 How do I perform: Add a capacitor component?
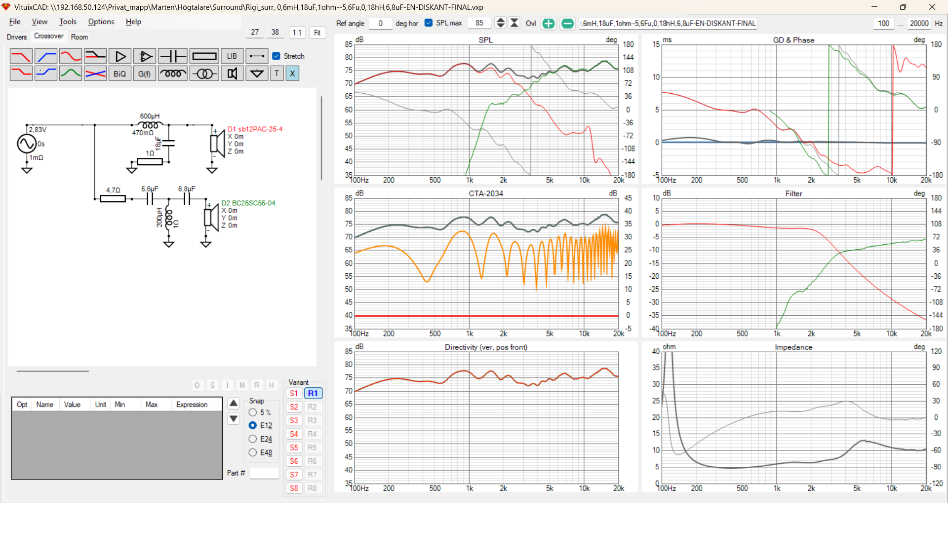click(x=173, y=56)
